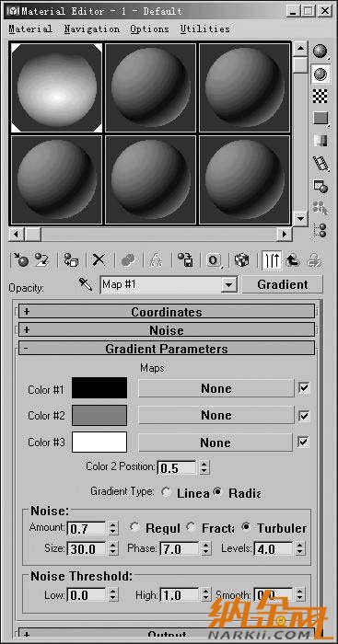Toggle Show Map in Viewport cube icon
This screenshot has height=644, width=338.
pos(242,260)
